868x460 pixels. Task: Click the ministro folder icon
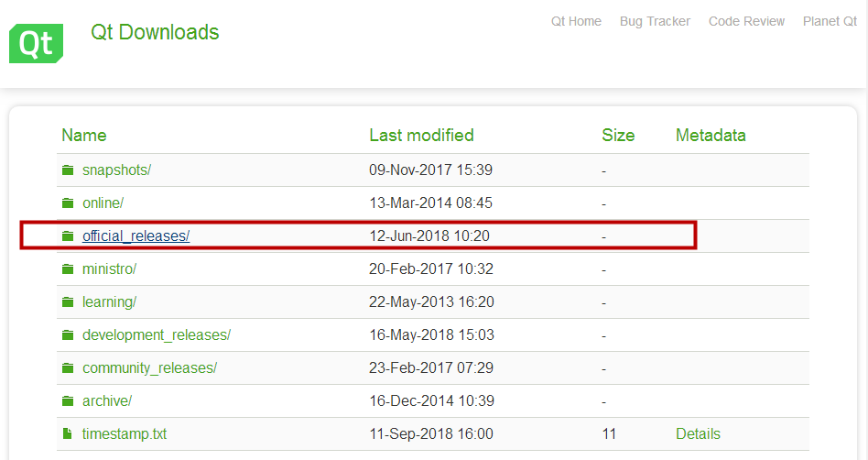click(x=68, y=268)
